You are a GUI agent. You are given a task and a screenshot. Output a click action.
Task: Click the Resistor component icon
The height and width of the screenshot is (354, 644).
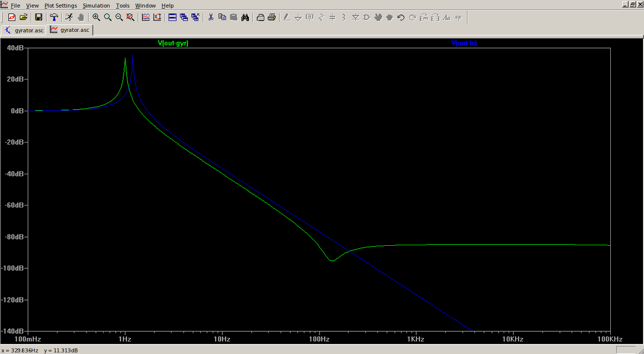321,17
